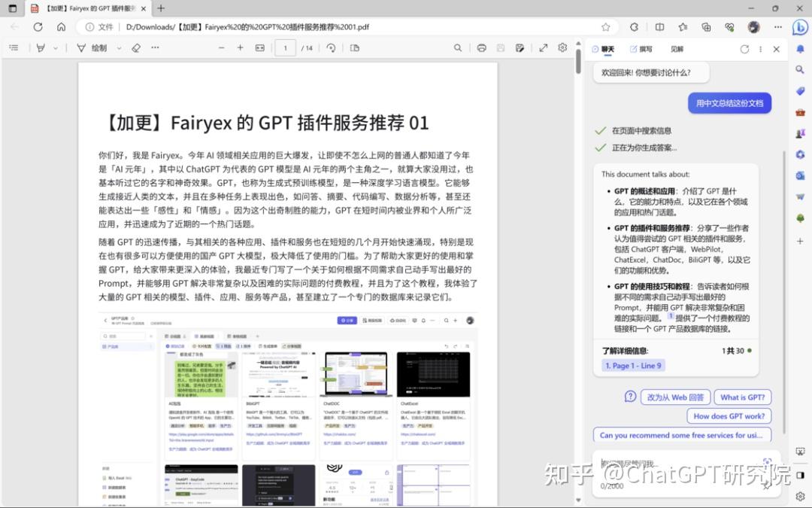The height and width of the screenshot is (508, 812).
Task: Open the user profile avatar
Action: click(x=753, y=27)
